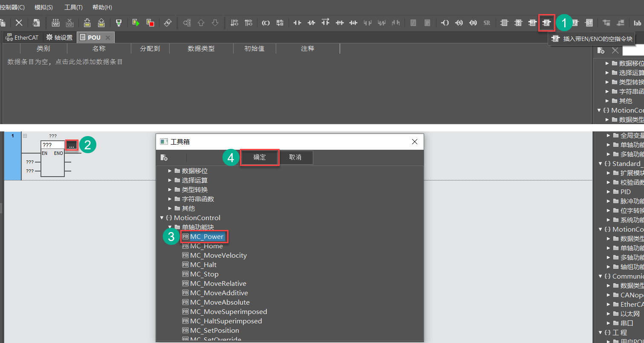This screenshot has width=644, height=343.
Task: Close the 工具箱 dialog
Action: coord(415,142)
